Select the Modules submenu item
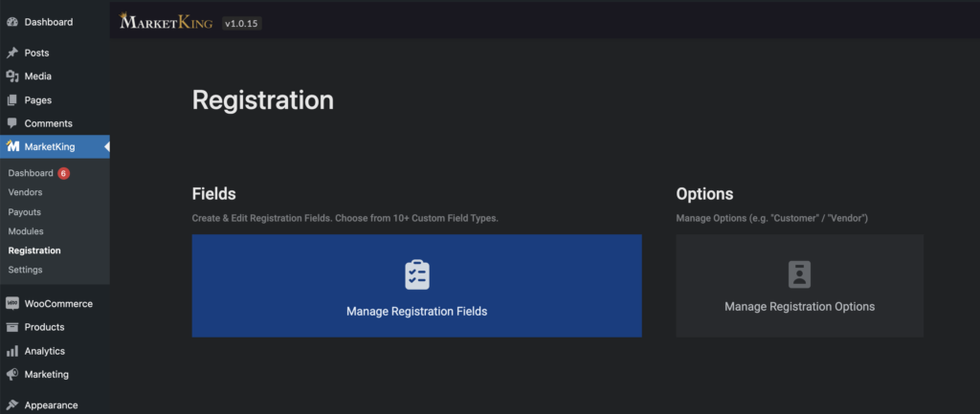The height and width of the screenshot is (414, 980). pyautogui.click(x=26, y=231)
